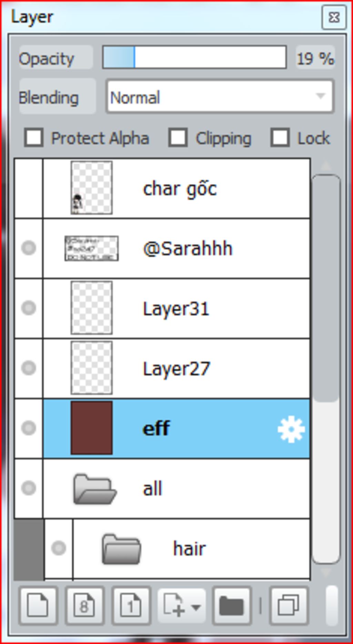
Task: Click the layer list vertical scrollbar
Action: [x=326, y=369]
